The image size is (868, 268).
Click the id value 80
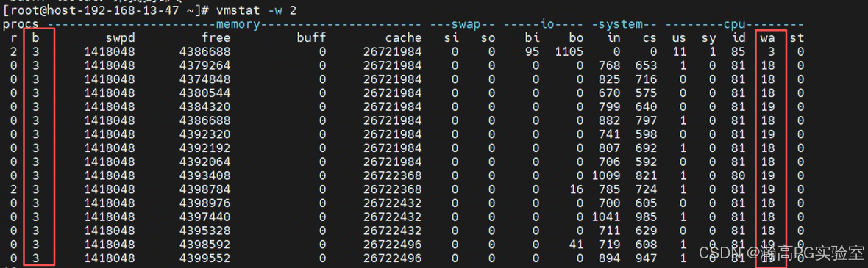[x=738, y=175]
